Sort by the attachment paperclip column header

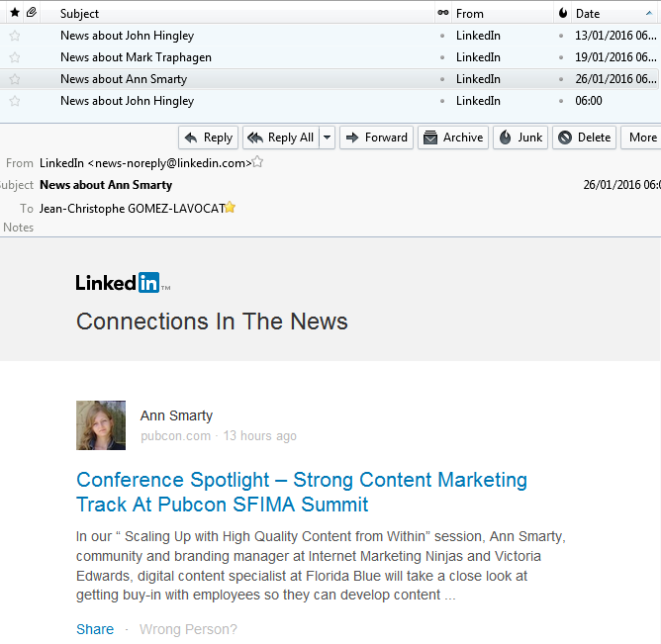[x=32, y=13]
